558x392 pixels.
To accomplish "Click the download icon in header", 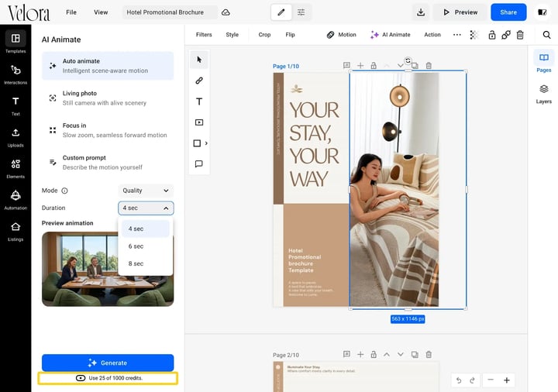I will (421, 12).
